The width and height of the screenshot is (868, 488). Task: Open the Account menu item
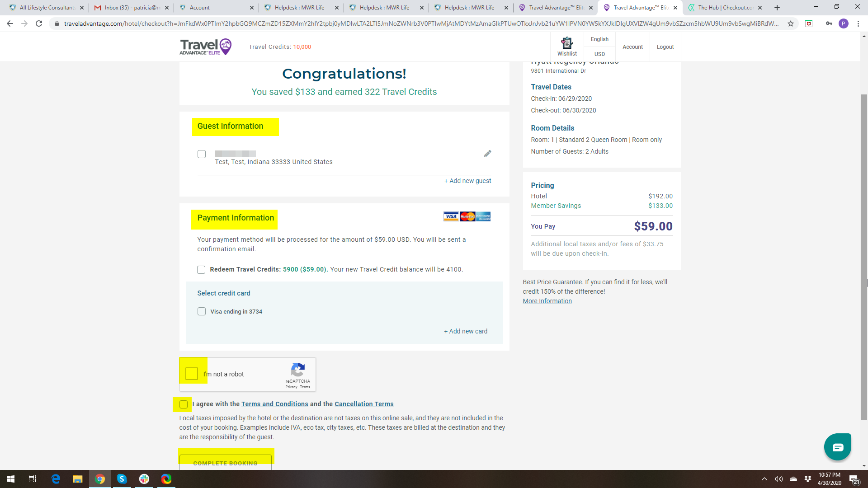point(632,47)
